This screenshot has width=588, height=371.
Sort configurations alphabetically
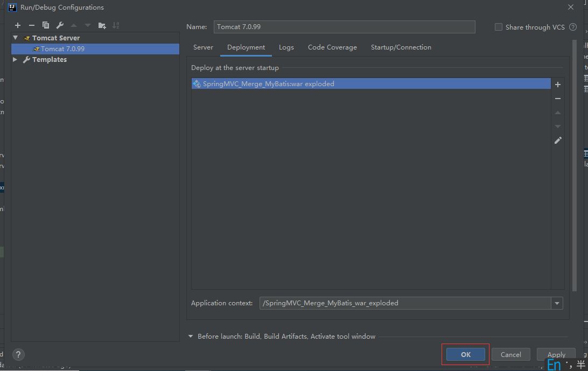(116, 25)
